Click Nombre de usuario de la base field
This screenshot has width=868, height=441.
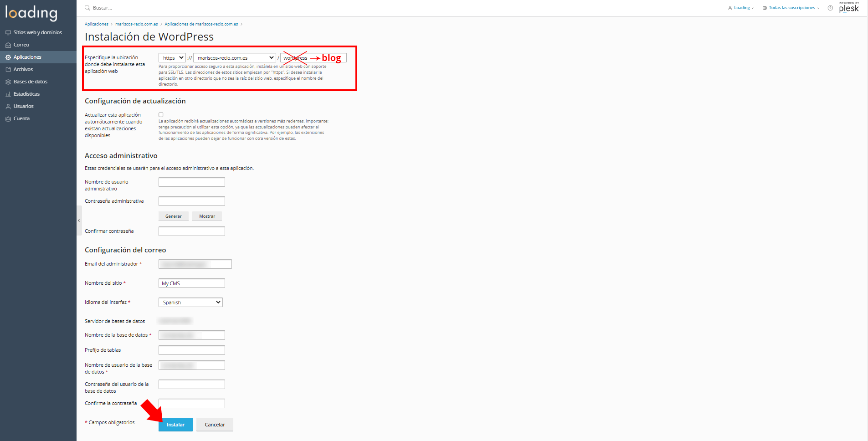[x=192, y=365]
